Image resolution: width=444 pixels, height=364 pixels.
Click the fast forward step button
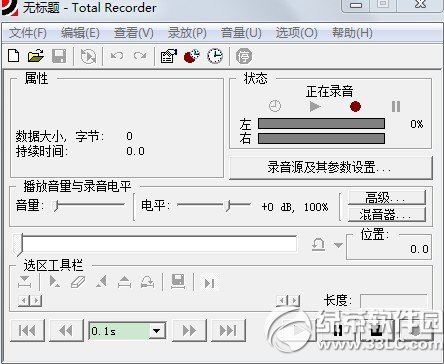click(x=189, y=331)
